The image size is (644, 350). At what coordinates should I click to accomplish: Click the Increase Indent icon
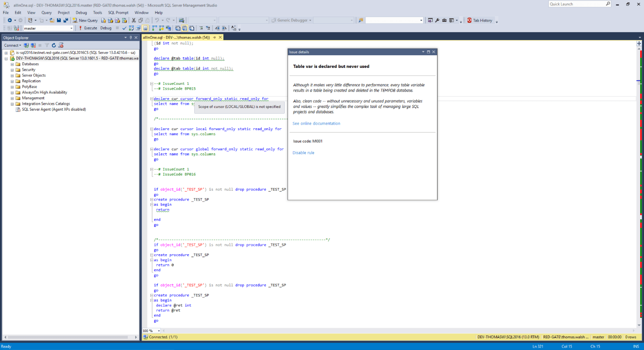[224, 28]
